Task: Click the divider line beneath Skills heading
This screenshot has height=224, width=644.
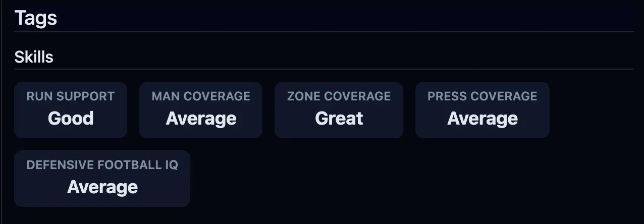Action: tap(323, 69)
